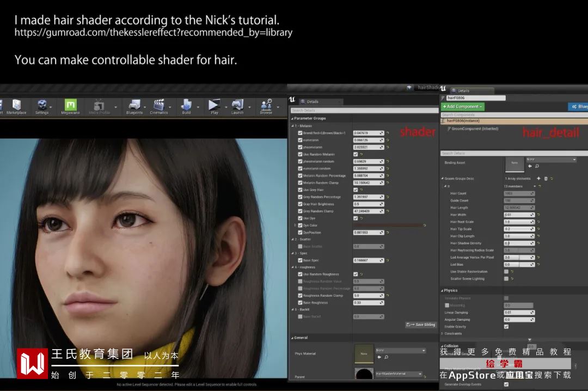Click the Save Sibling button

tap(421, 325)
